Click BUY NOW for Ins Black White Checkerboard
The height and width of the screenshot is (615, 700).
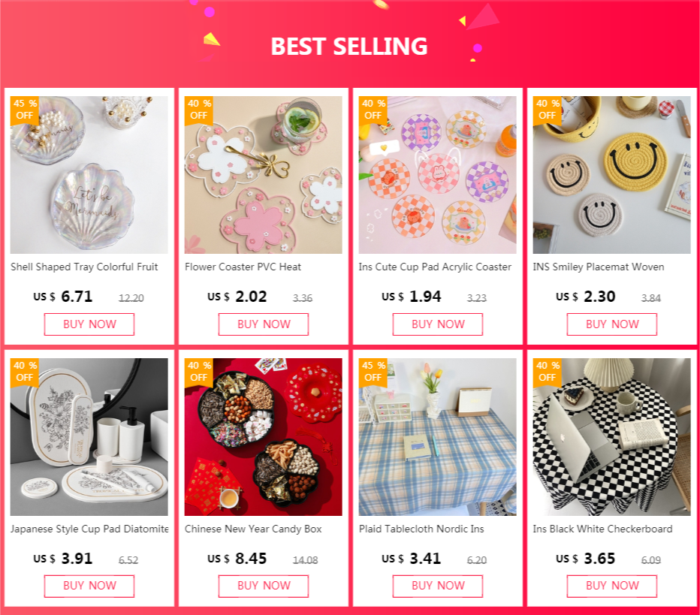[612, 586]
